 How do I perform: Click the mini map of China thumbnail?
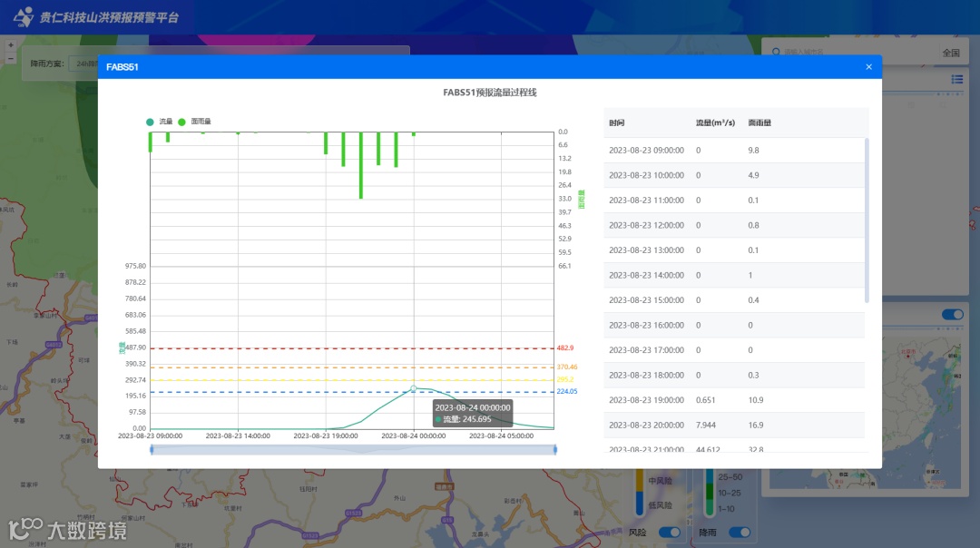[x=865, y=413]
